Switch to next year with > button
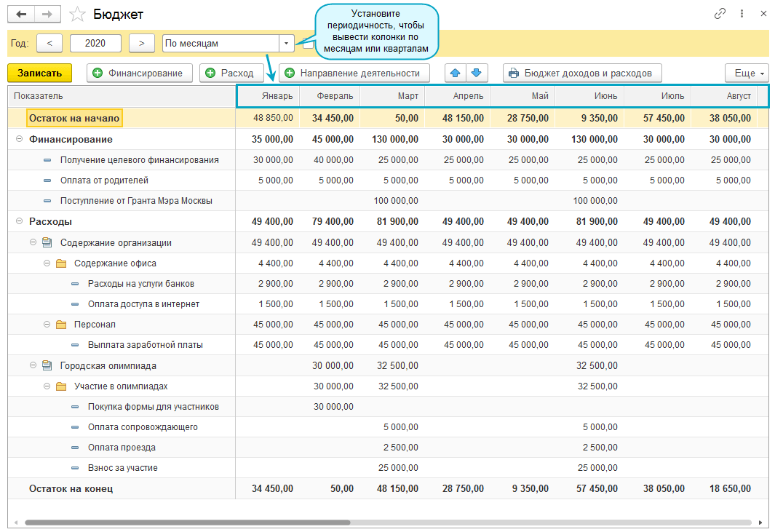Screen dimensions: 775x532 (x=142, y=43)
